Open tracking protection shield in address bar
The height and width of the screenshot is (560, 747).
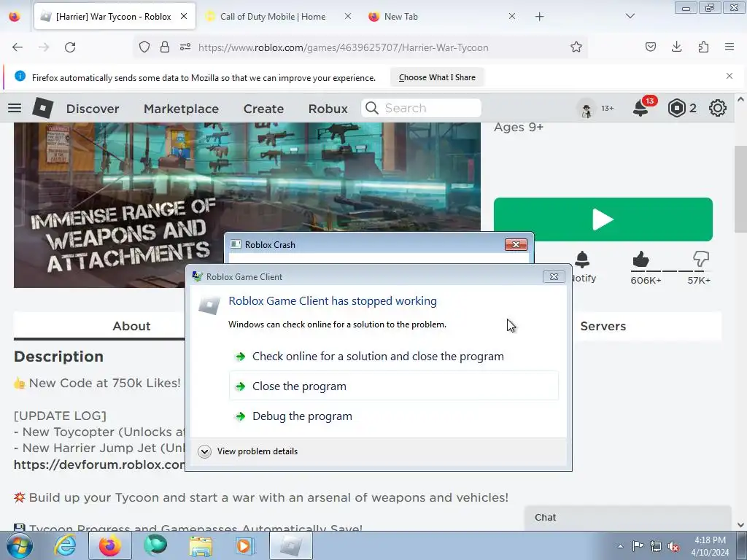144,47
